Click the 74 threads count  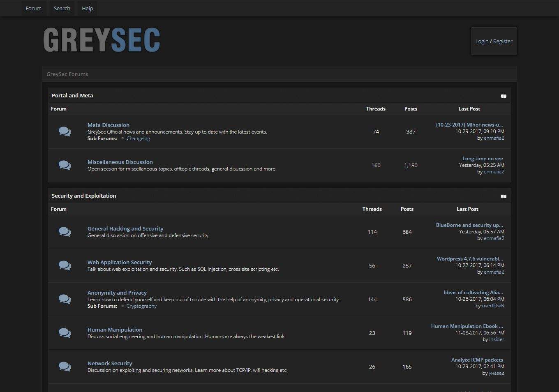[376, 131]
